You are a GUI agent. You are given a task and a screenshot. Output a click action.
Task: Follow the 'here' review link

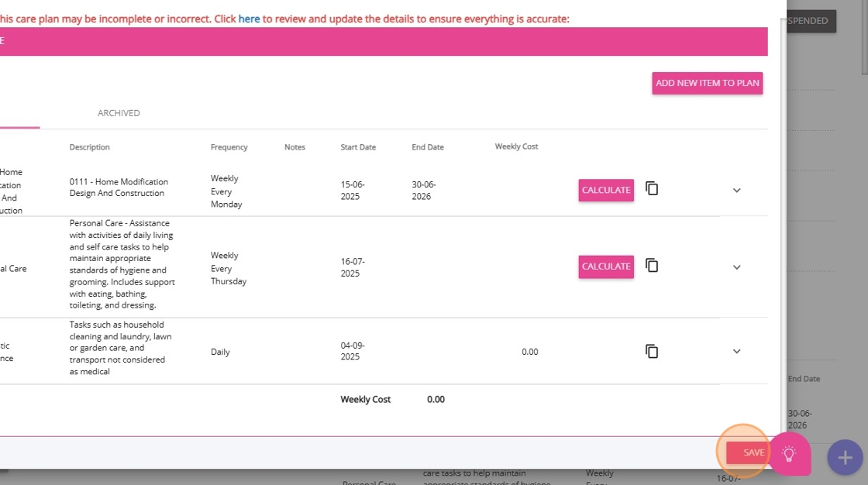tap(249, 19)
